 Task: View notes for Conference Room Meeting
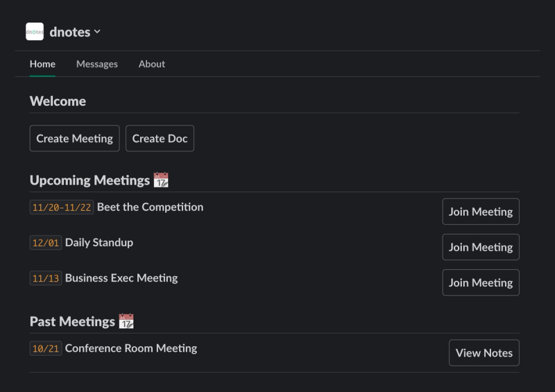[484, 352]
